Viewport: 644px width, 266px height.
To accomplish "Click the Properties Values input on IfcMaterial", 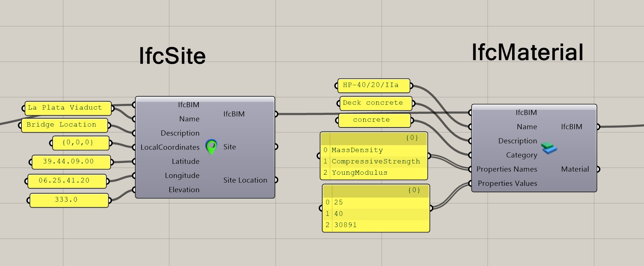I will (x=471, y=183).
